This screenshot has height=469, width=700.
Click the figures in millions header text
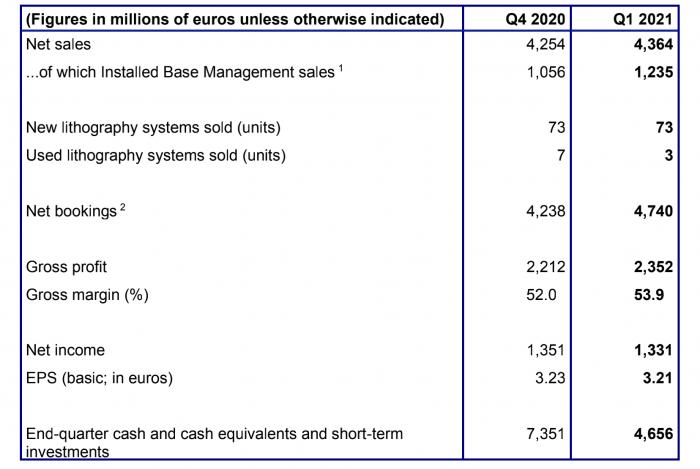(235, 19)
